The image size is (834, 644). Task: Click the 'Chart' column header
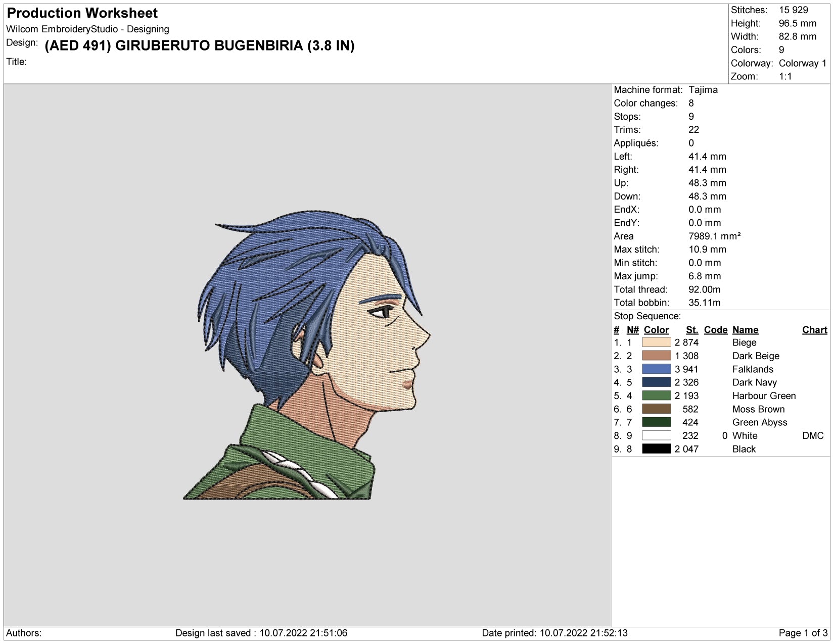coord(814,330)
